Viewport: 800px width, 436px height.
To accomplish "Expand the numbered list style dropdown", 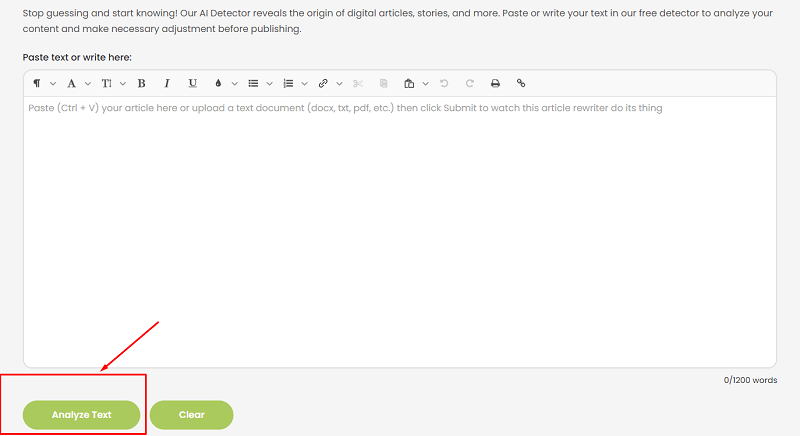I will [305, 84].
